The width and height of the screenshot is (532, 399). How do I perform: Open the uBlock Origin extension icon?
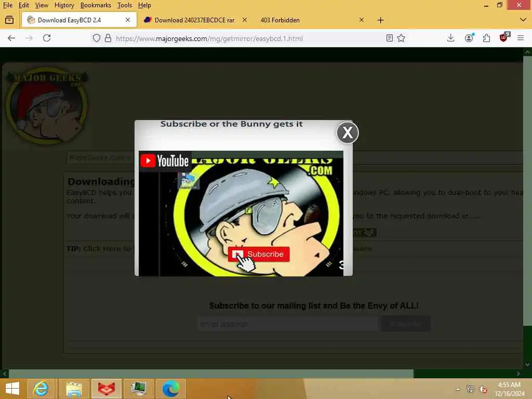click(504, 37)
